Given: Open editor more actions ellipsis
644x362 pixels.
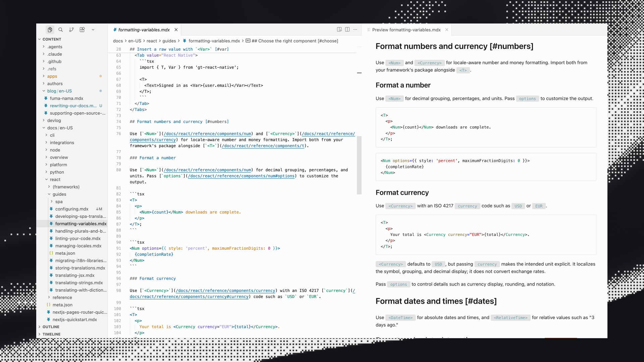Looking at the screenshot, I should [x=355, y=29].
